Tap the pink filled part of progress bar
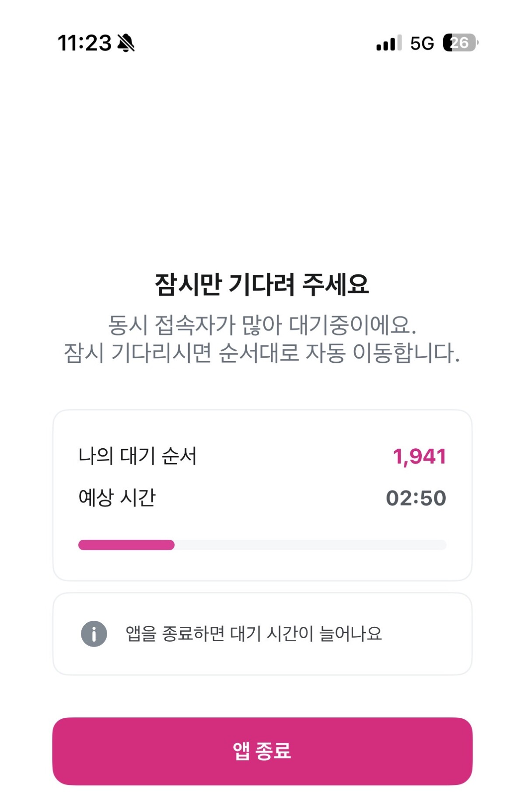The image size is (525, 812). click(126, 545)
